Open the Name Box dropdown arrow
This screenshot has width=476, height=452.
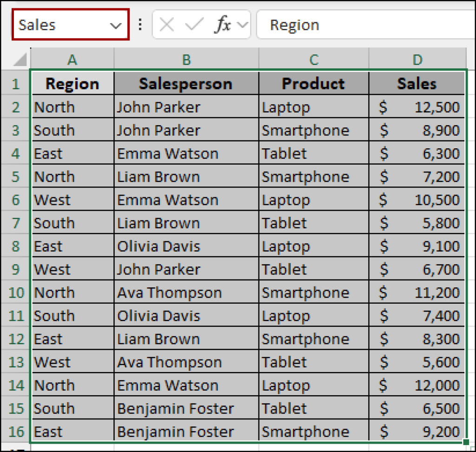(116, 24)
